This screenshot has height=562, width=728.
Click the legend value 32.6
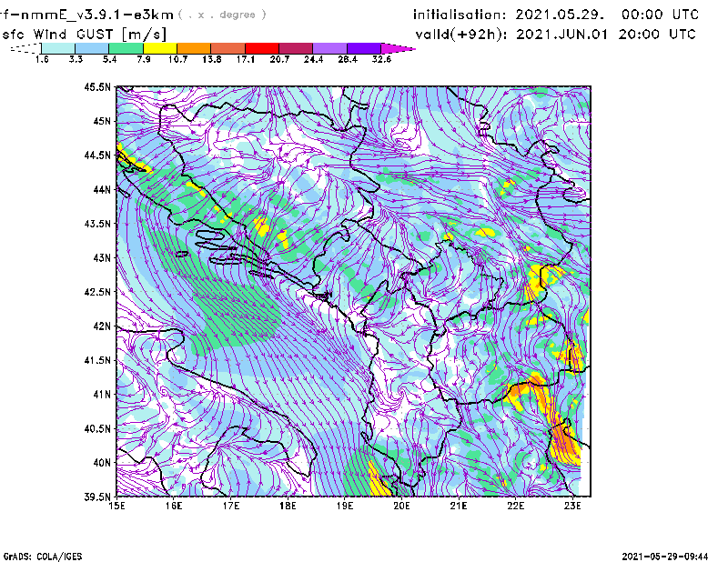click(x=381, y=59)
